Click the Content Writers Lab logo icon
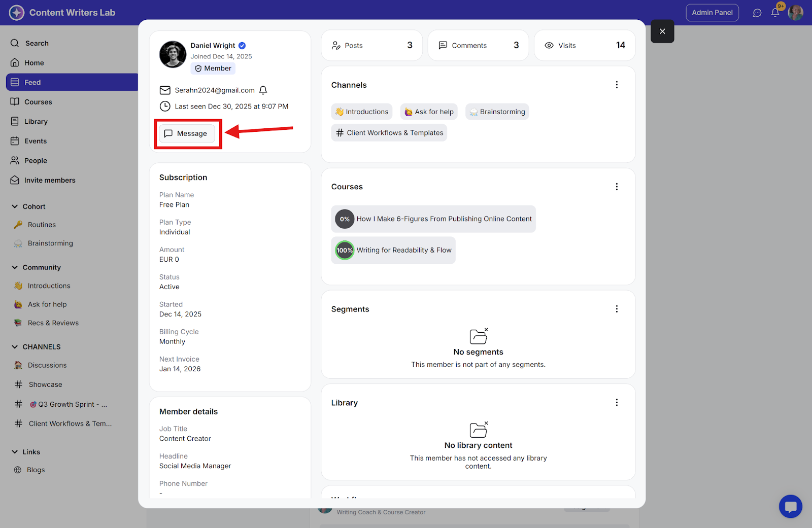The image size is (812, 528). [17, 13]
